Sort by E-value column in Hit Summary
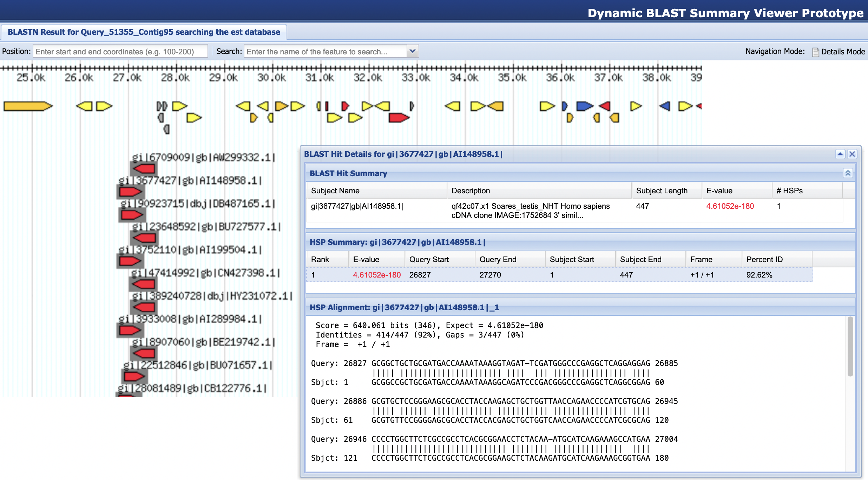 tap(737, 191)
